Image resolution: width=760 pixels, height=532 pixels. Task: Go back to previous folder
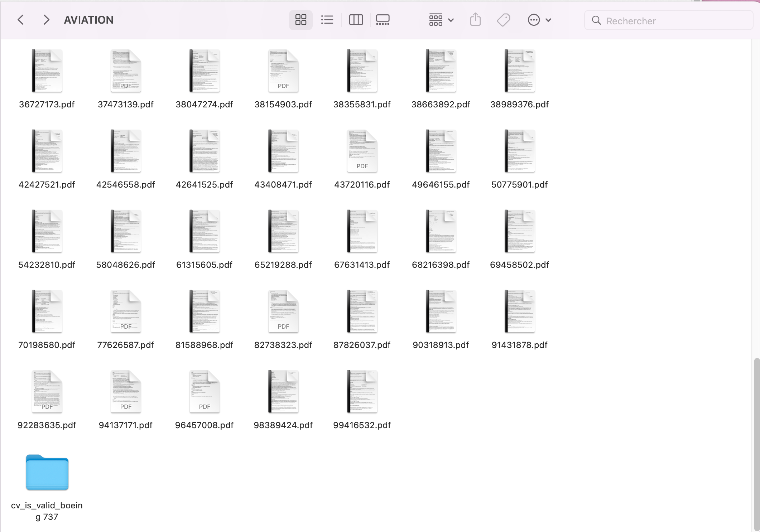[x=21, y=20]
